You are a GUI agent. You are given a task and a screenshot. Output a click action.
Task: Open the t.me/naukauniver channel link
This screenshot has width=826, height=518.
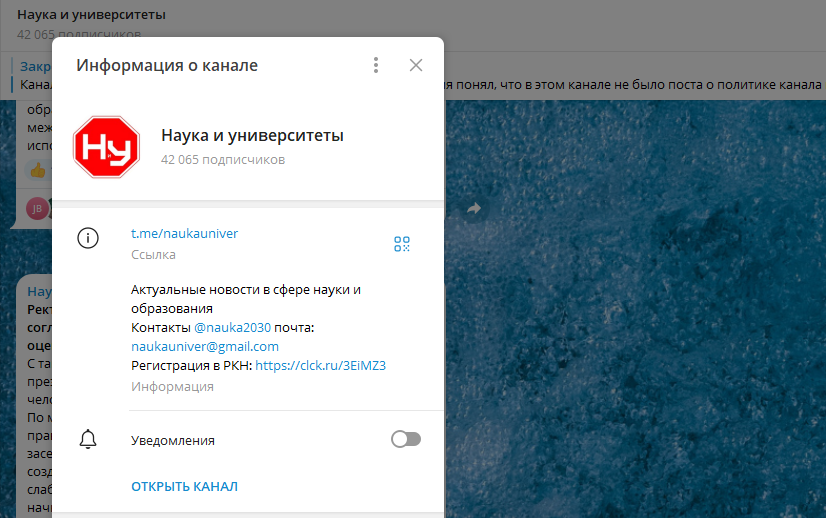(184, 234)
